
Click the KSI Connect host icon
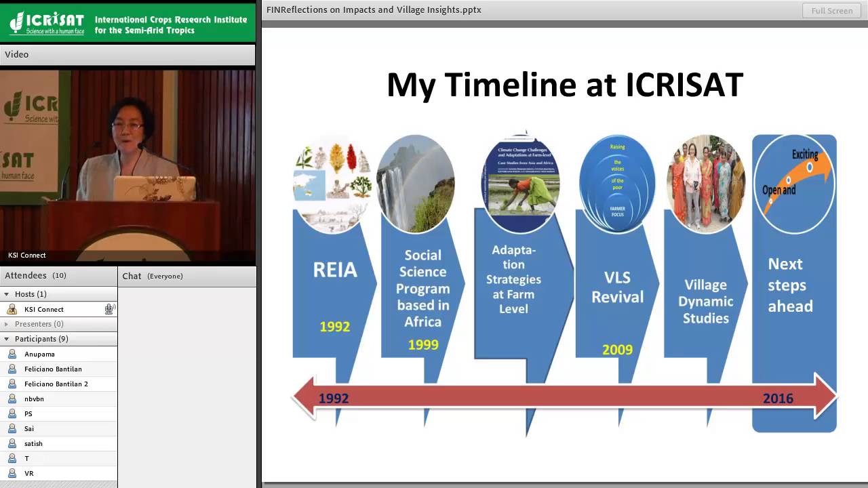[x=12, y=309]
